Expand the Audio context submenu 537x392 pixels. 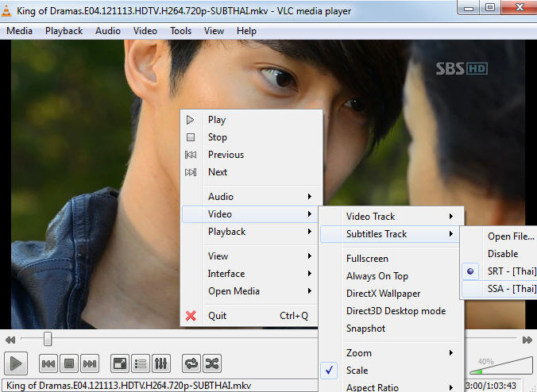coord(252,197)
